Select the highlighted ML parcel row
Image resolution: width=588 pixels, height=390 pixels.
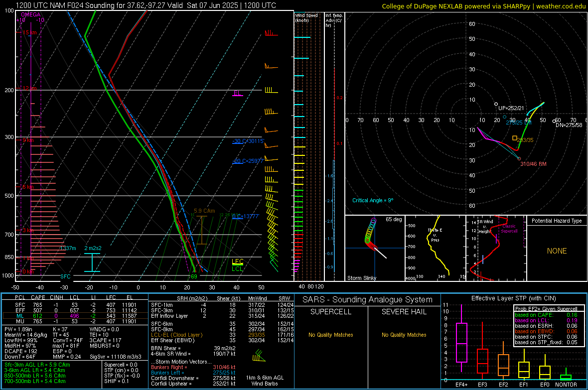coord(76,316)
